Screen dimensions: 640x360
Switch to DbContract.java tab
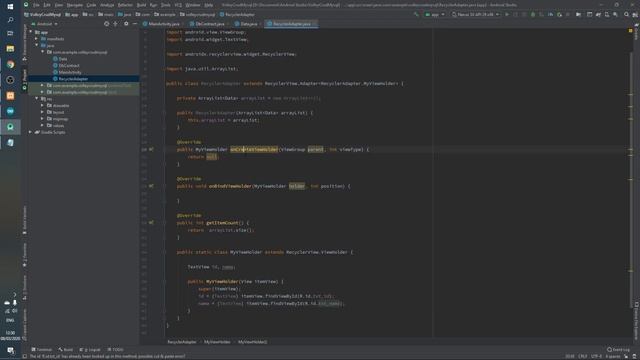(208, 24)
